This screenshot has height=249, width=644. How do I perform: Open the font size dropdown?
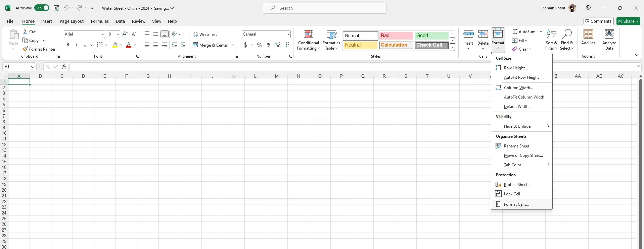(x=118, y=34)
